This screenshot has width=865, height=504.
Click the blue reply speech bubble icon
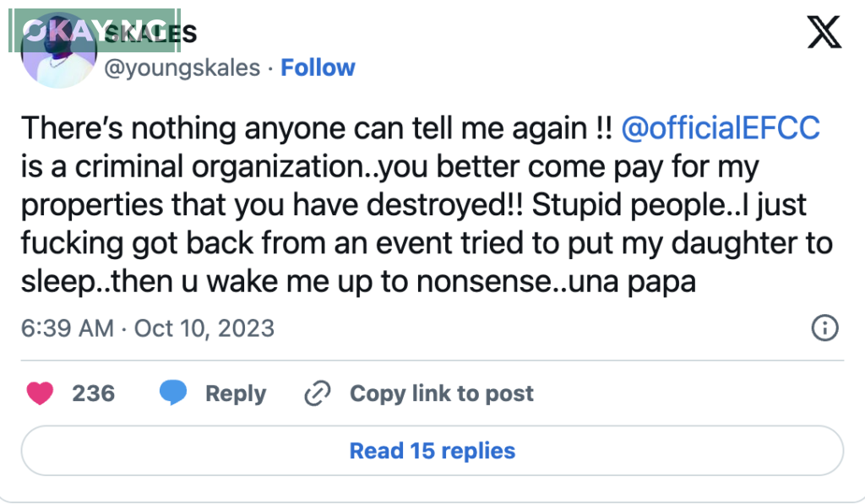tap(174, 393)
